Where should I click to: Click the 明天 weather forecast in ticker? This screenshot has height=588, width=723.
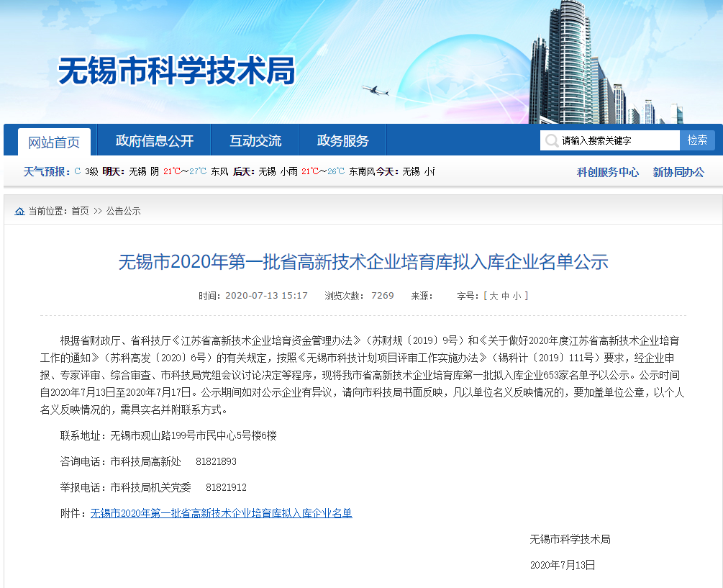pyautogui.click(x=113, y=172)
